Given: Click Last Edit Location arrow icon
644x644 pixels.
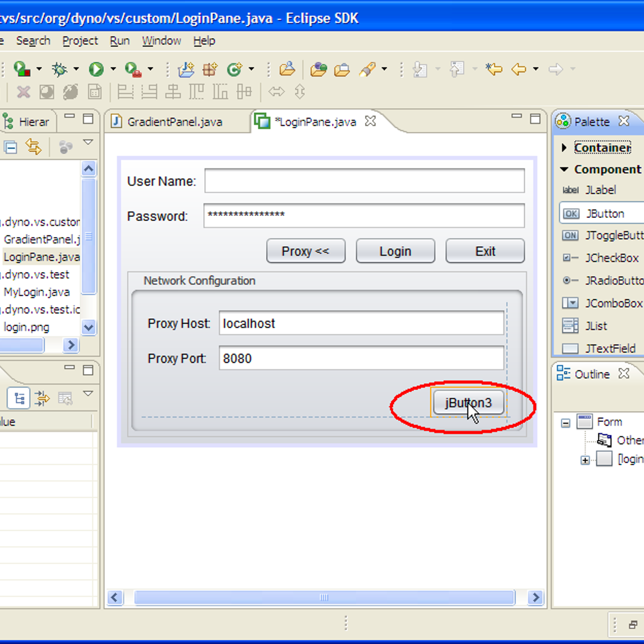Looking at the screenshot, I should coord(493,69).
